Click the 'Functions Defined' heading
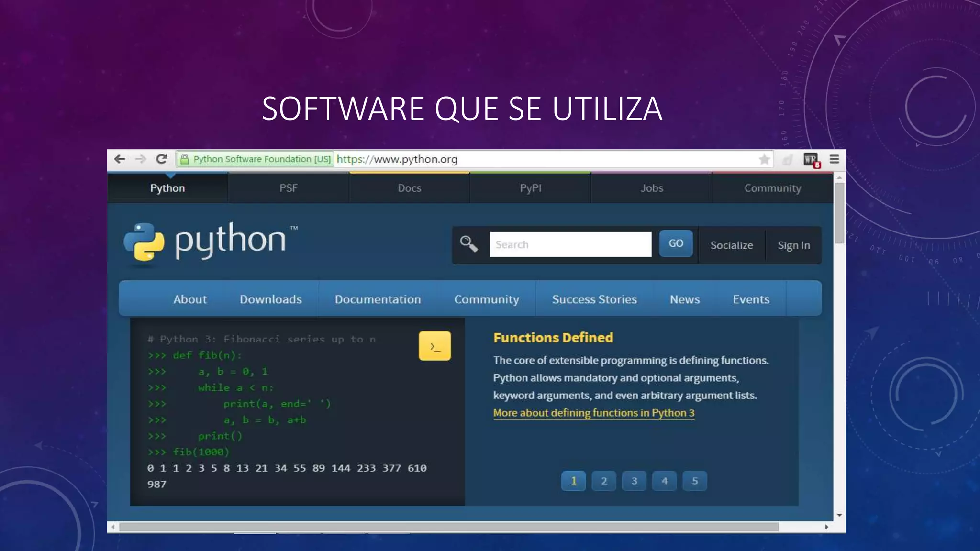Screen dimensions: 980x551 click(553, 338)
